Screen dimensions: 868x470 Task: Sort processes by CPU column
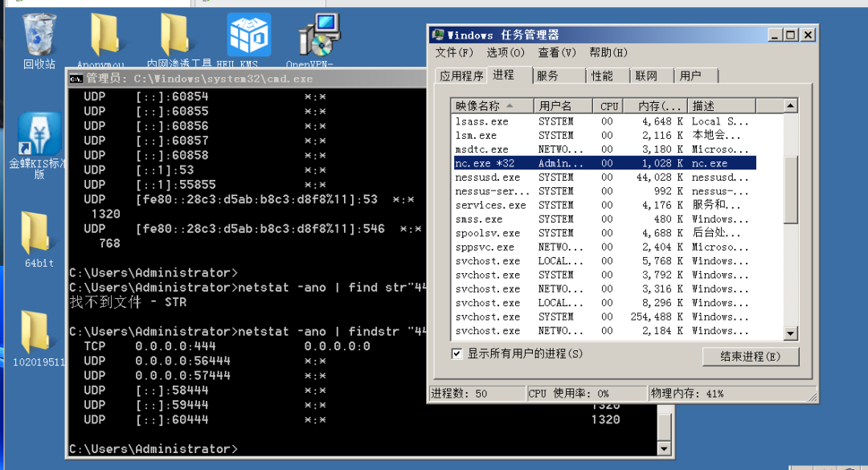608,106
